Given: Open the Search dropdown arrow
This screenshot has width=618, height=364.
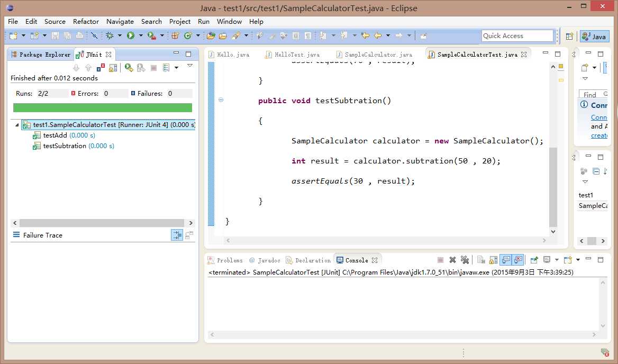Looking at the screenshot, I should tap(247, 36).
